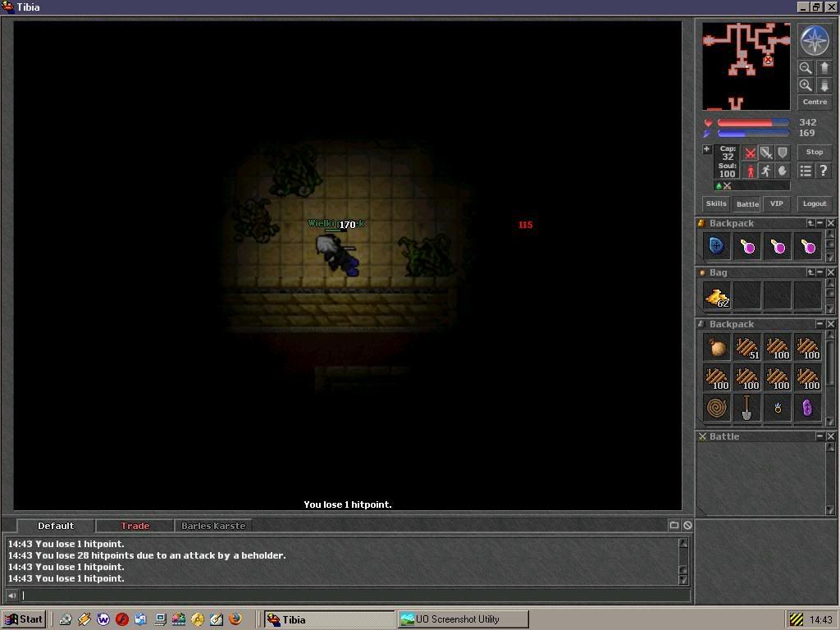The image size is (840, 630).
Task: Click the system tray striped icon
Action: 797,620
